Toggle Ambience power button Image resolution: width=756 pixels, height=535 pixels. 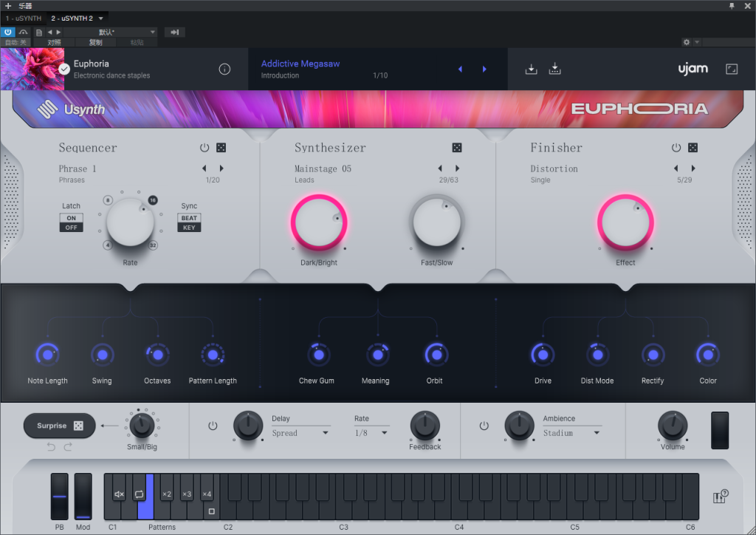click(x=484, y=426)
